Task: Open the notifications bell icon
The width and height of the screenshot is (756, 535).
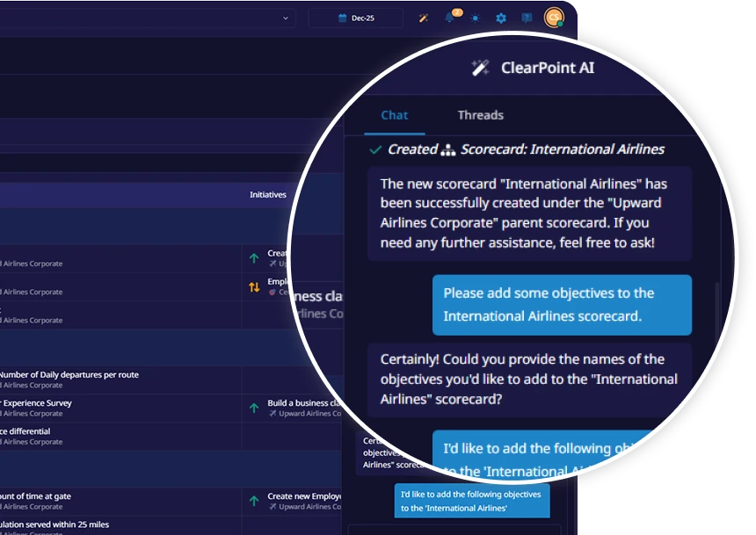Action: pyautogui.click(x=450, y=18)
